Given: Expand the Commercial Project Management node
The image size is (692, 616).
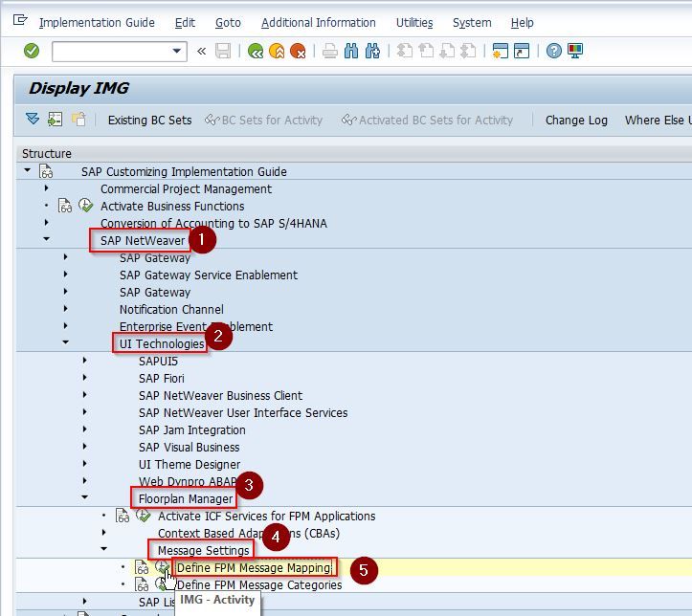Looking at the screenshot, I should (46, 187).
